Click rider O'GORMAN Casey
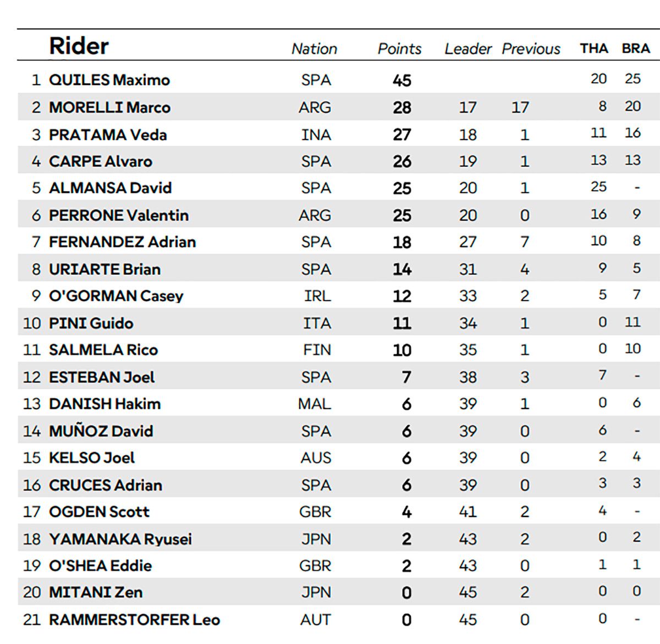 click(x=116, y=296)
